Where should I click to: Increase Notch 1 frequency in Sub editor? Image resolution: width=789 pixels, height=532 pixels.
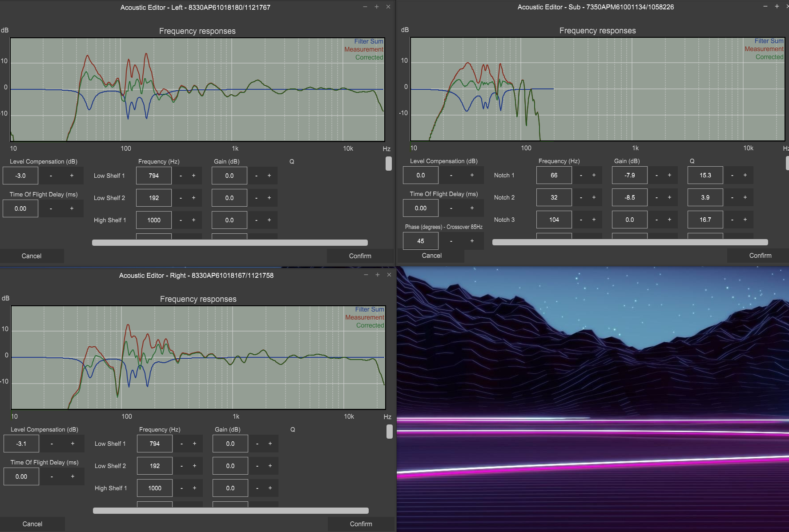click(594, 175)
